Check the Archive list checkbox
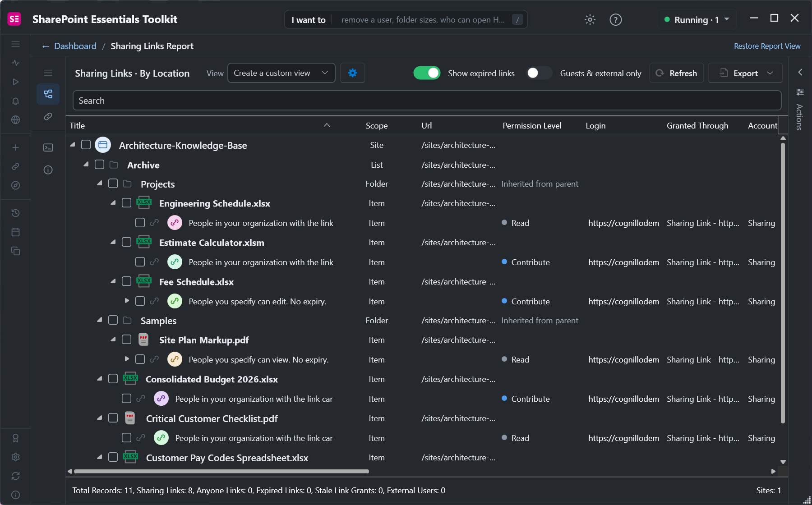This screenshot has height=505, width=812. click(99, 165)
